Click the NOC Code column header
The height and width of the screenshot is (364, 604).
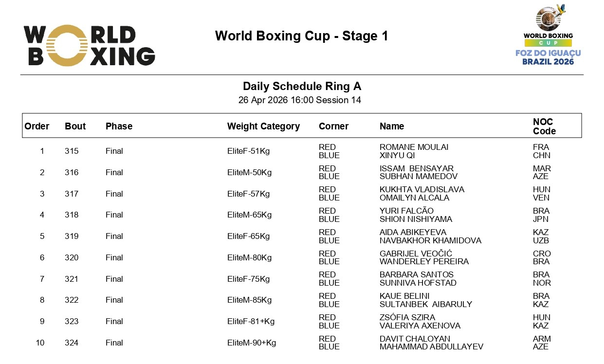point(544,126)
